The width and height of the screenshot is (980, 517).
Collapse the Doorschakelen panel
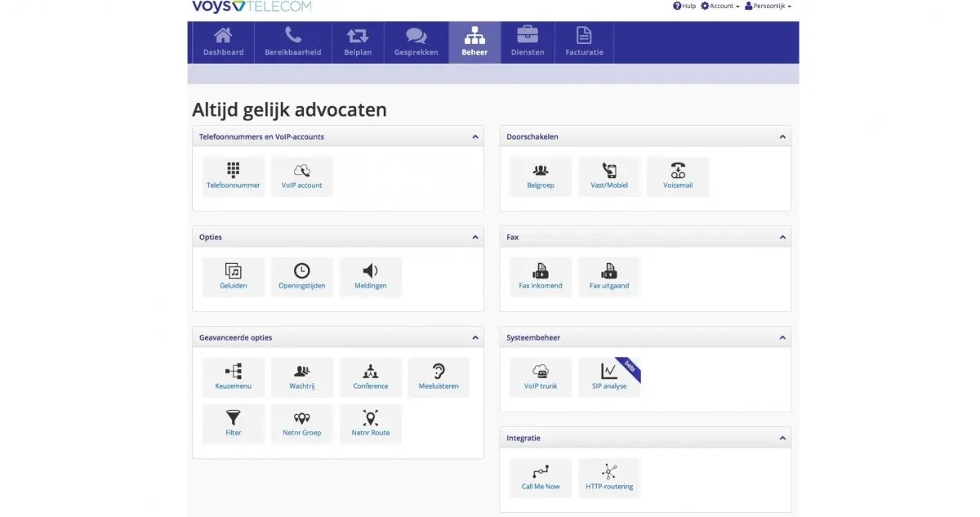click(x=782, y=137)
